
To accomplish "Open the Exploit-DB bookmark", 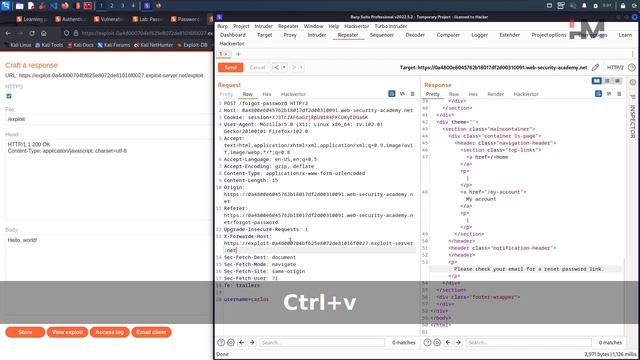I will point(192,45).
